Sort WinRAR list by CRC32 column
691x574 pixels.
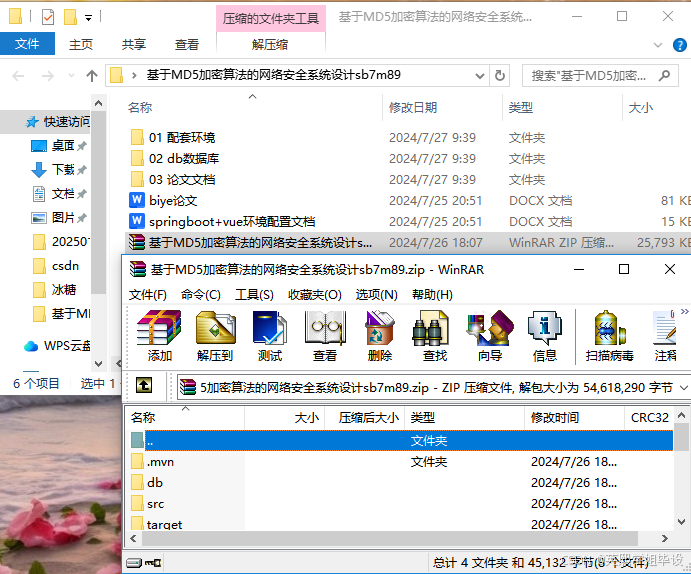[649, 417]
